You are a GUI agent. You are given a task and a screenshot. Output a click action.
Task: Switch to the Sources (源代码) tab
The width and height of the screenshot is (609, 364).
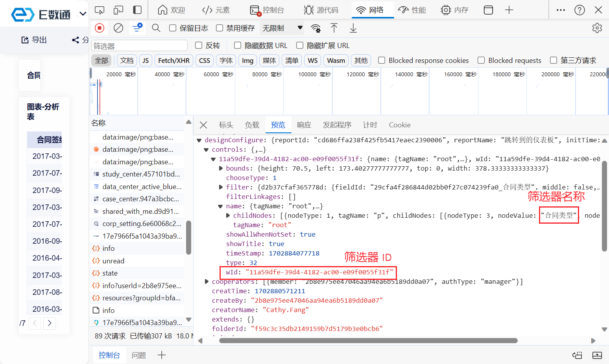coord(321,10)
